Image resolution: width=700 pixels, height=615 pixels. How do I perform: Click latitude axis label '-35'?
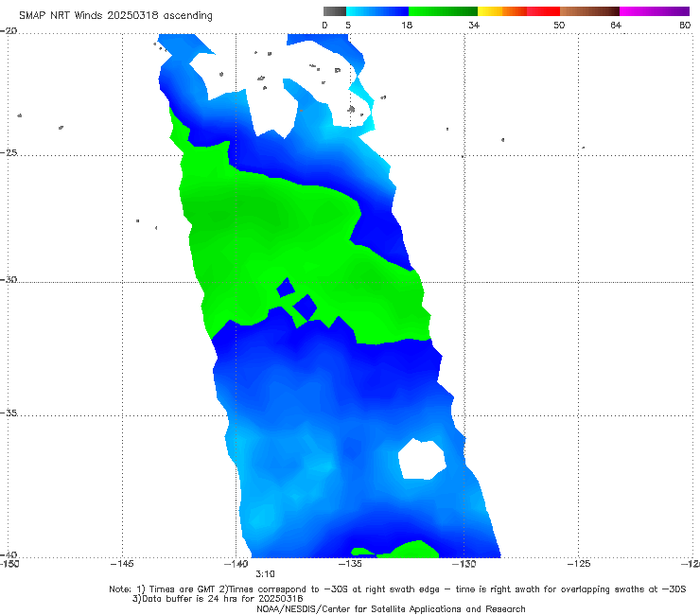[9, 413]
